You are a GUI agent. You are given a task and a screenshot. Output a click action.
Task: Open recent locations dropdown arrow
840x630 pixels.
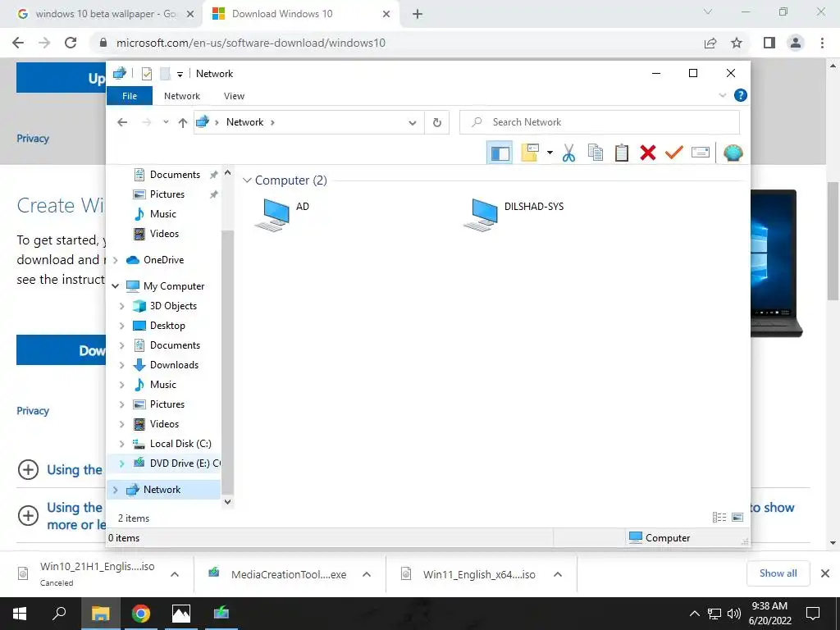[x=166, y=123]
